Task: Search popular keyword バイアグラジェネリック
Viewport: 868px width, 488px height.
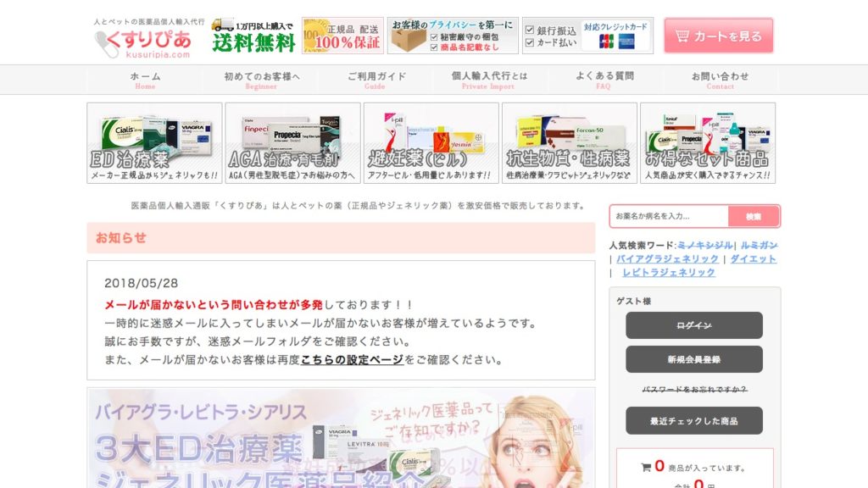Action: click(x=667, y=259)
